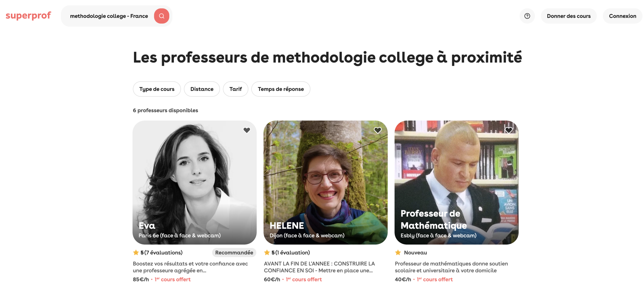Favorite the Professeur de Mathématique card
The width and height of the screenshot is (644, 294).
[x=509, y=130]
